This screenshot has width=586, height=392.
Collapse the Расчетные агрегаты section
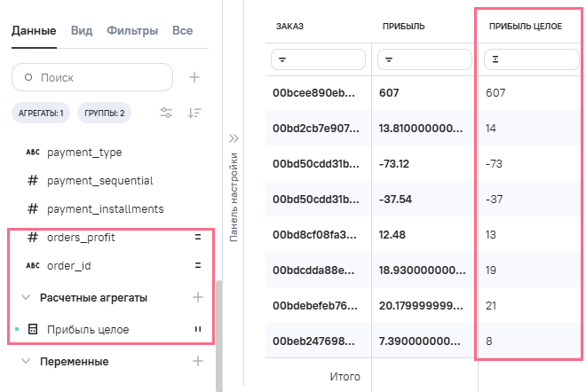[26, 297]
